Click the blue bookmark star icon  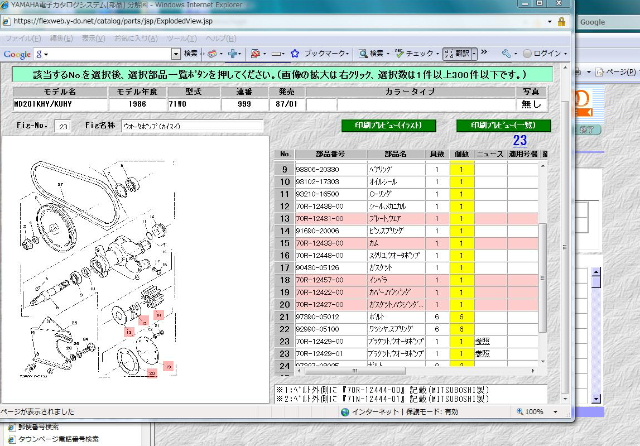[295, 53]
